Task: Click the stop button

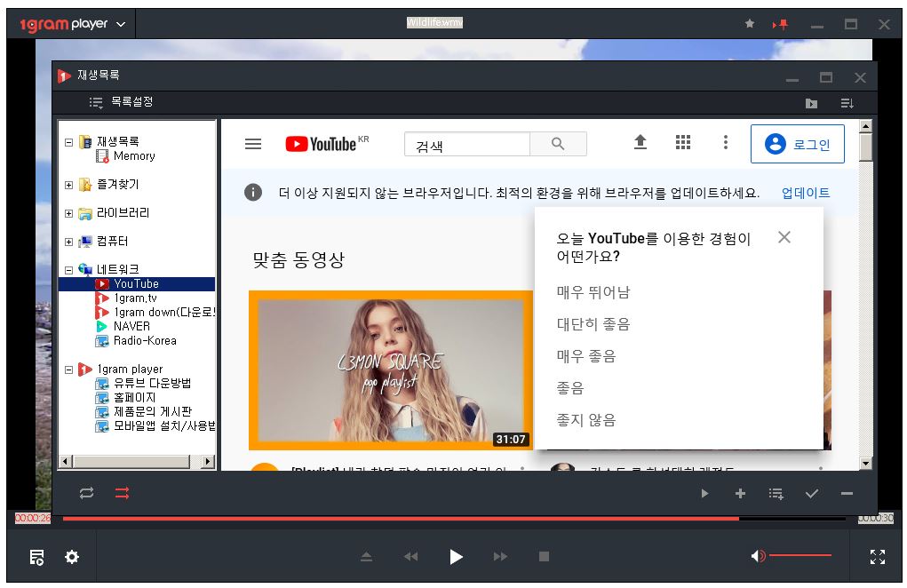Action: pos(544,557)
